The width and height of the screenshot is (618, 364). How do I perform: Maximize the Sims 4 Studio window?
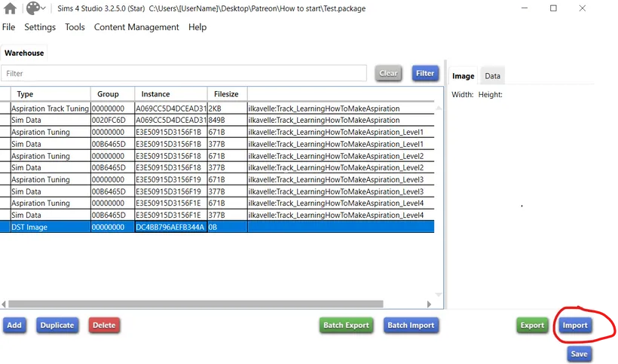(x=553, y=8)
